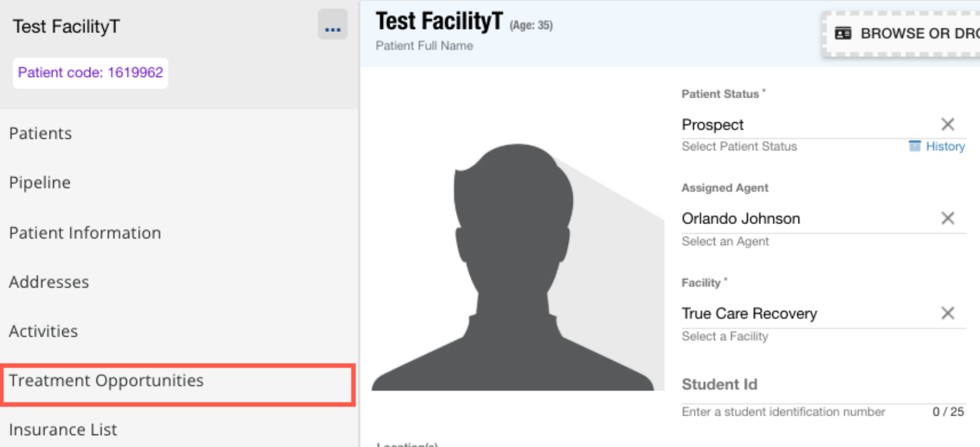Remove assigned agent Orlando Johnson

click(x=947, y=218)
